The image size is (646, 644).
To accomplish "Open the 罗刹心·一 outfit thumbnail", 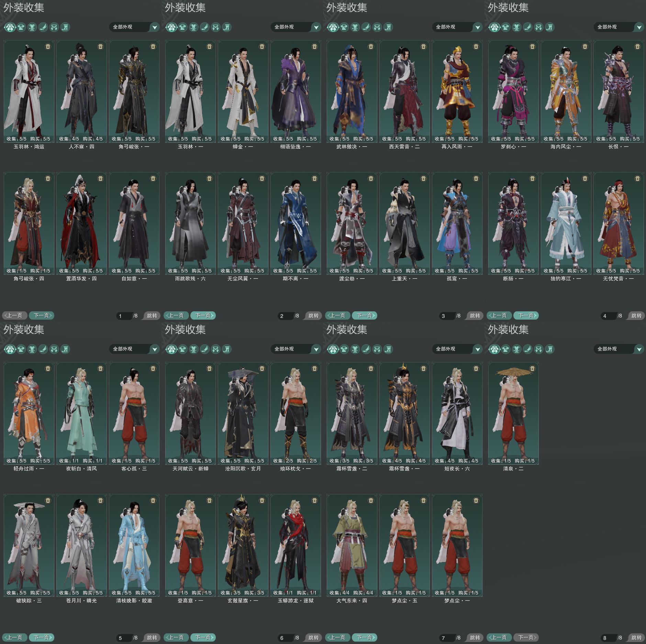I will click(x=513, y=91).
